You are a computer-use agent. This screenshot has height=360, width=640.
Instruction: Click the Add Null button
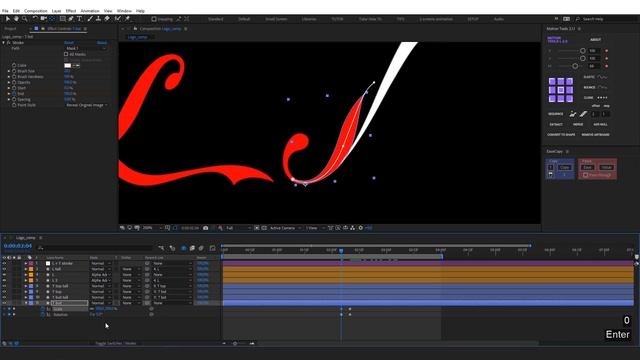click(600, 124)
